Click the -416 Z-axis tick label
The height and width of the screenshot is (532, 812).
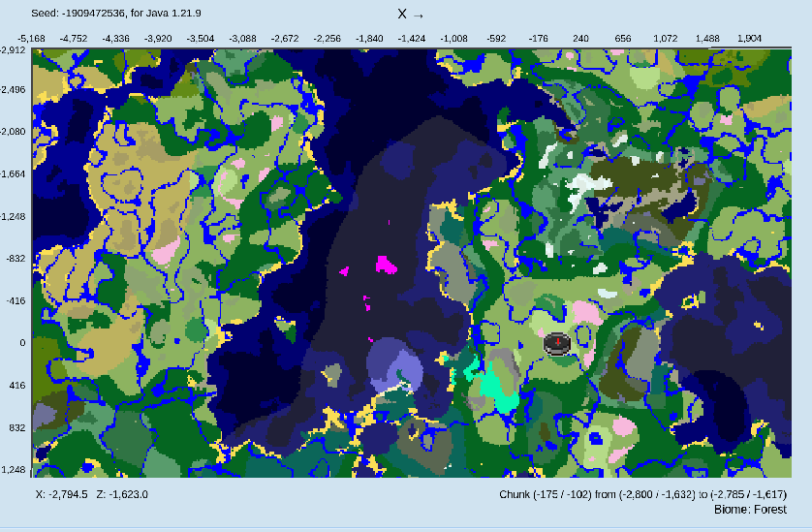point(16,300)
